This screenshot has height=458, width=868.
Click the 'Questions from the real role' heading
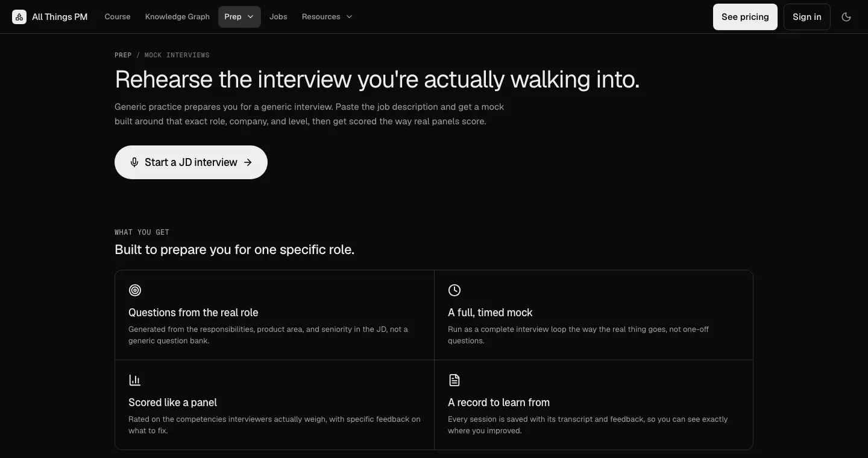click(193, 313)
